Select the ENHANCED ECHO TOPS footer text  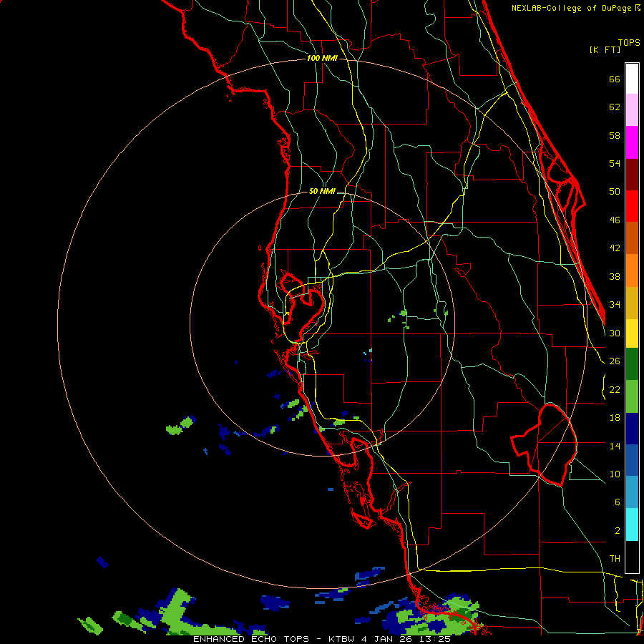pyautogui.click(x=250, y=639)
